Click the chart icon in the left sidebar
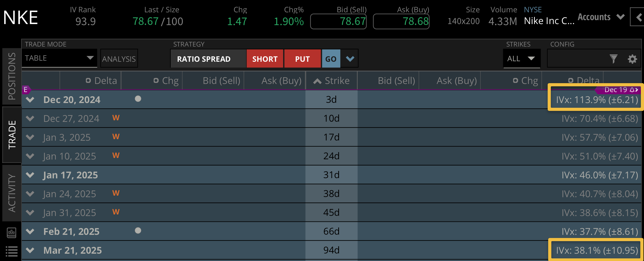Viewport: 644px width, 261px height. coord(11,233)
